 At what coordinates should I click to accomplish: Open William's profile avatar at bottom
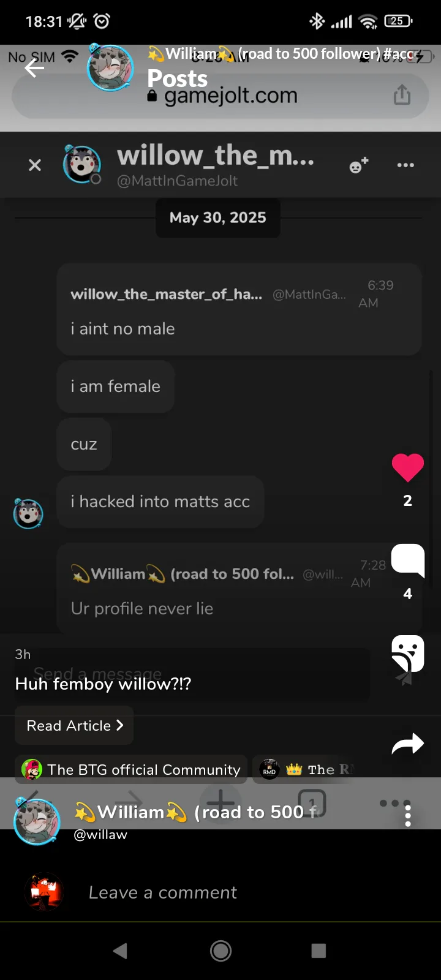[x=37, y=821]
